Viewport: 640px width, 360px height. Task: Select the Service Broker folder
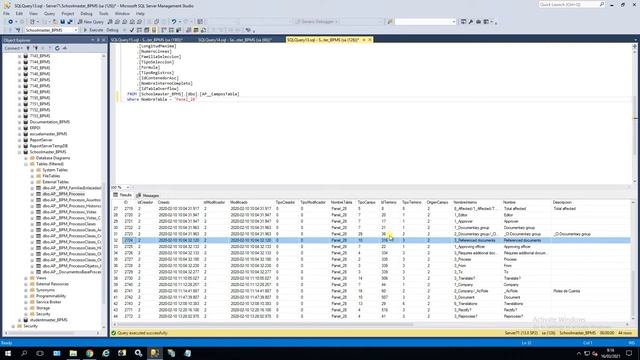tap(48, 302)
